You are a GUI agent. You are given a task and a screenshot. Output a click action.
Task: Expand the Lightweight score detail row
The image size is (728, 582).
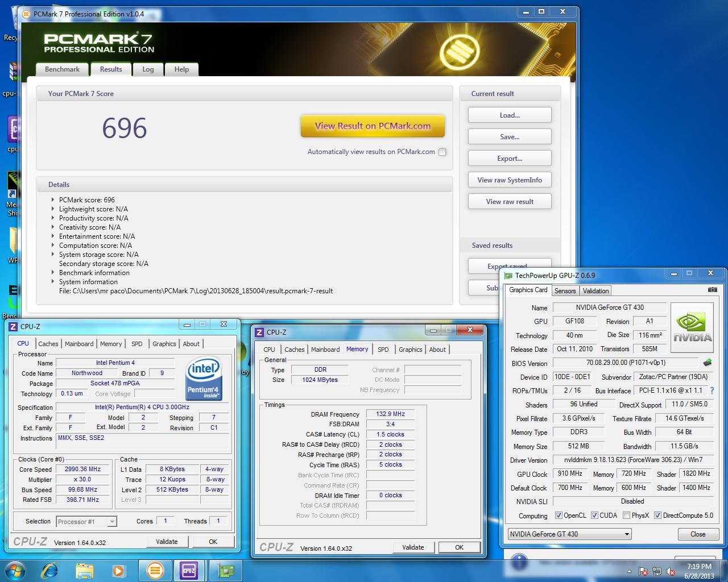point(53,209)
